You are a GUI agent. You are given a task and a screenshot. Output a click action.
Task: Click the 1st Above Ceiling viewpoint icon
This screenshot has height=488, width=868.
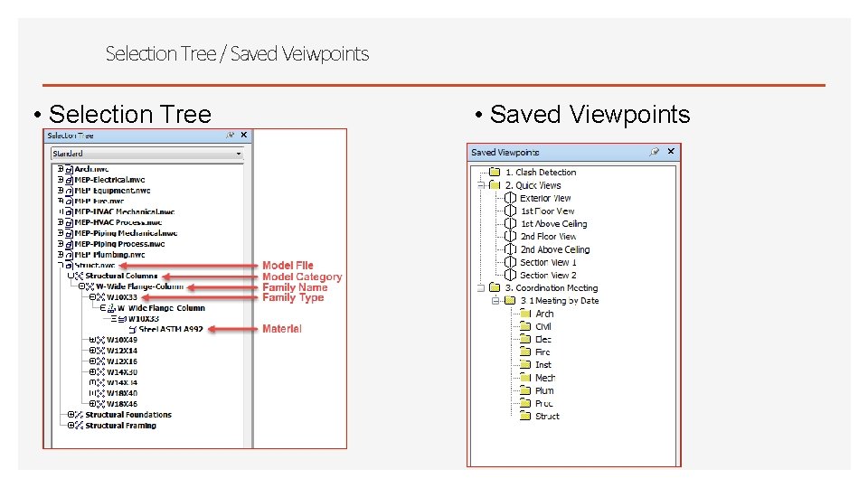510,223
